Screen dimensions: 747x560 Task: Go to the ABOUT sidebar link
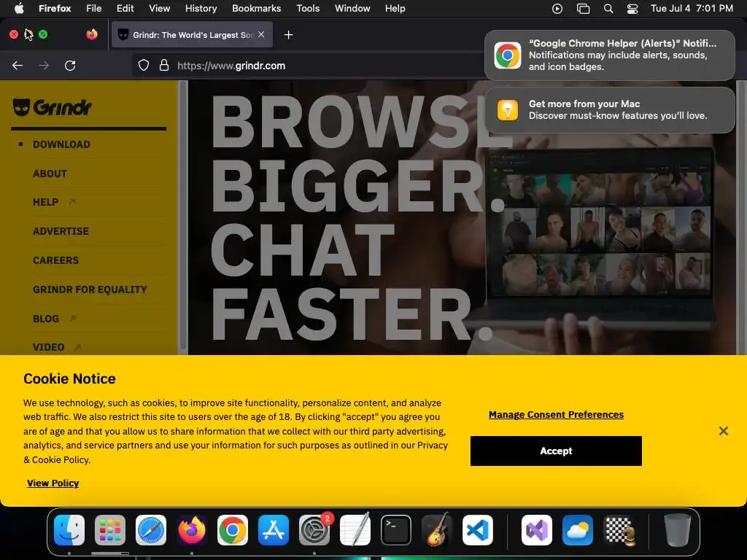pyautogui.click(x=50, y=174)
